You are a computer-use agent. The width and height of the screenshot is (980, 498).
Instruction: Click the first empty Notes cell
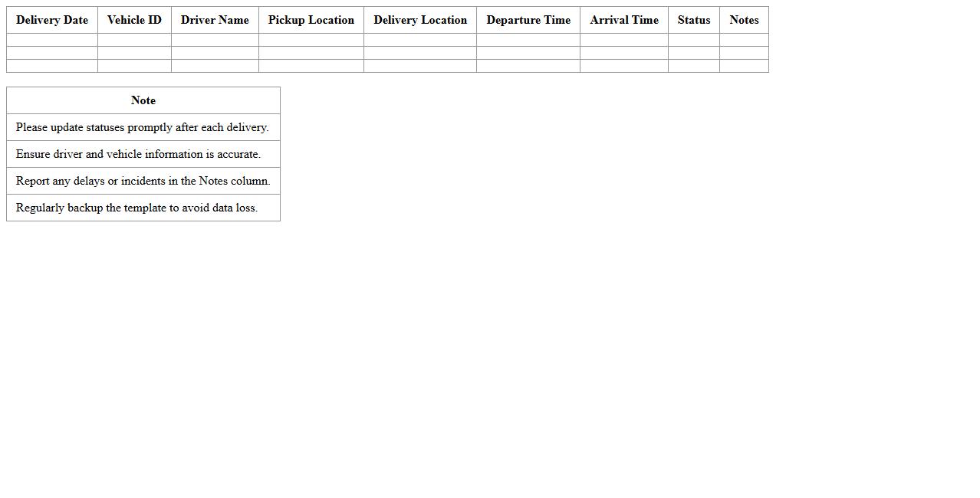(x=743, y=41)
